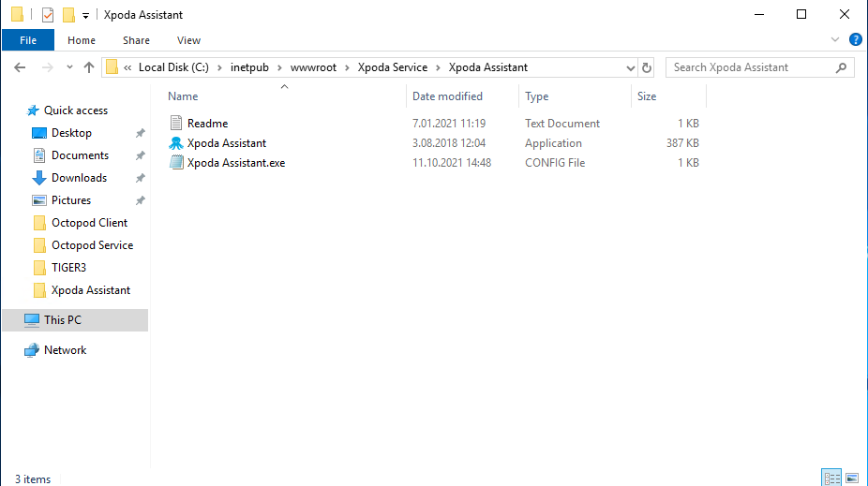868x486 pixels.
Task: Select the Xpoda Assistant.exe config file
Action: [x=236, y=163]
